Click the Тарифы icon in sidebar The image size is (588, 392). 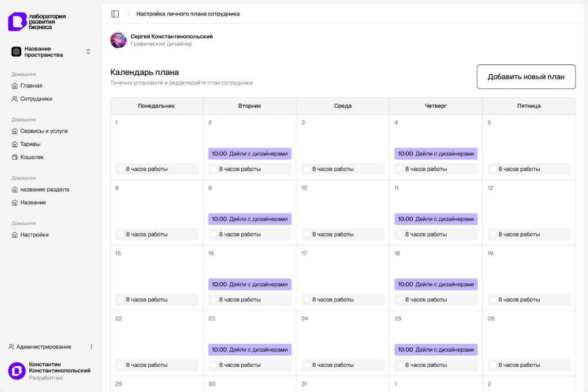pyautogui.click(x=15, y=144)
